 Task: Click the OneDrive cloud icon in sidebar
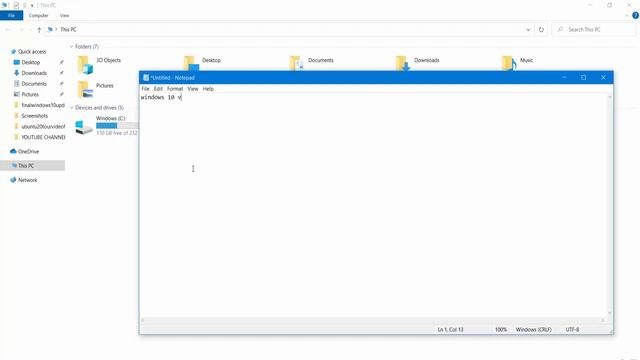tap(13, 151)
